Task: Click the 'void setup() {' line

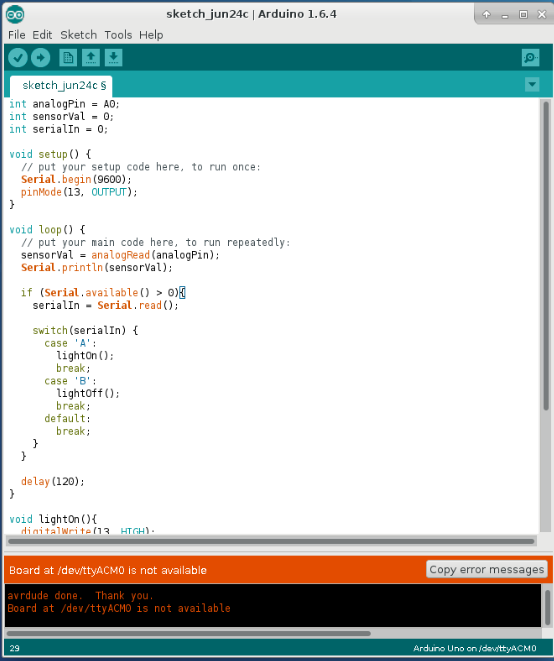Action: (50, 154)
